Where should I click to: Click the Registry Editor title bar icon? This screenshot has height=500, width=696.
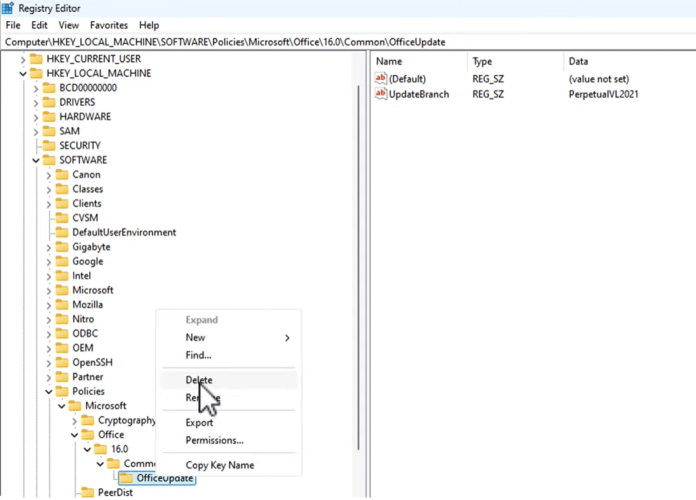coord(9,8)
